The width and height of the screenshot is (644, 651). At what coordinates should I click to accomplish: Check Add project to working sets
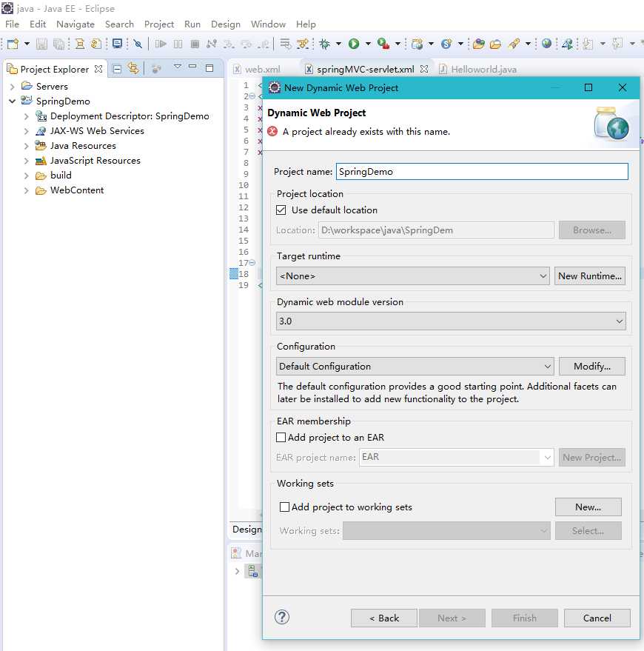[x=285, y=507]
